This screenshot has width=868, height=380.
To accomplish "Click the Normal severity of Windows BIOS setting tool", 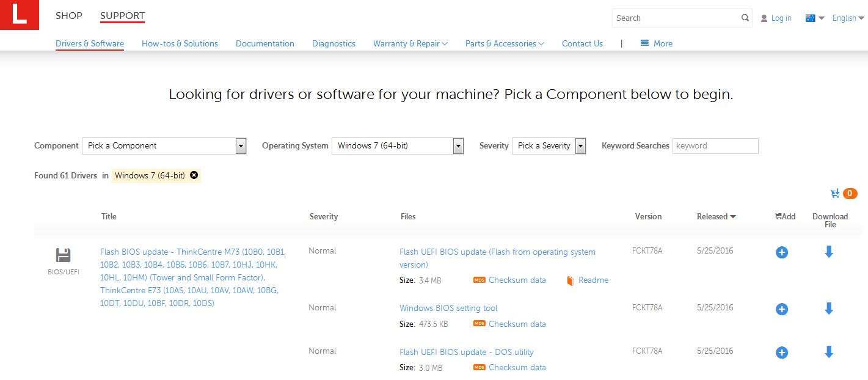I will pos(323,308).
